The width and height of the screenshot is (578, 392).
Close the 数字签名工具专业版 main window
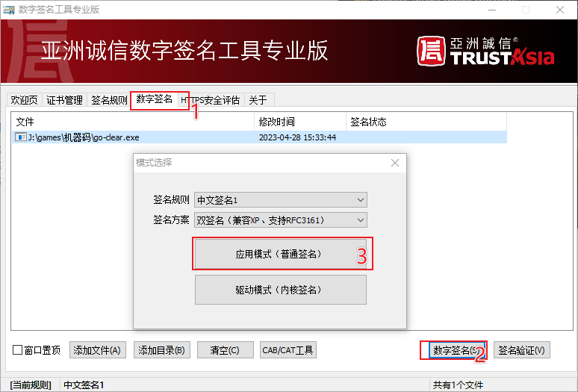(x=560, y=10)
